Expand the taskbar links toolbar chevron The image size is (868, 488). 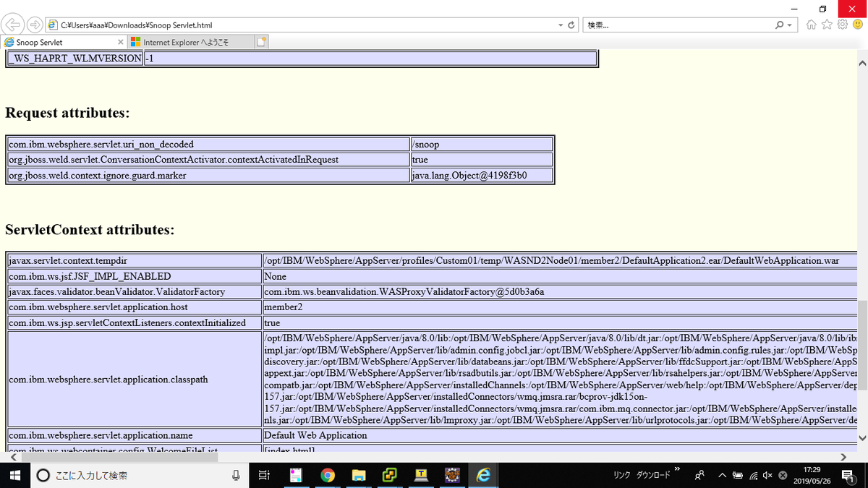point(678,469)
